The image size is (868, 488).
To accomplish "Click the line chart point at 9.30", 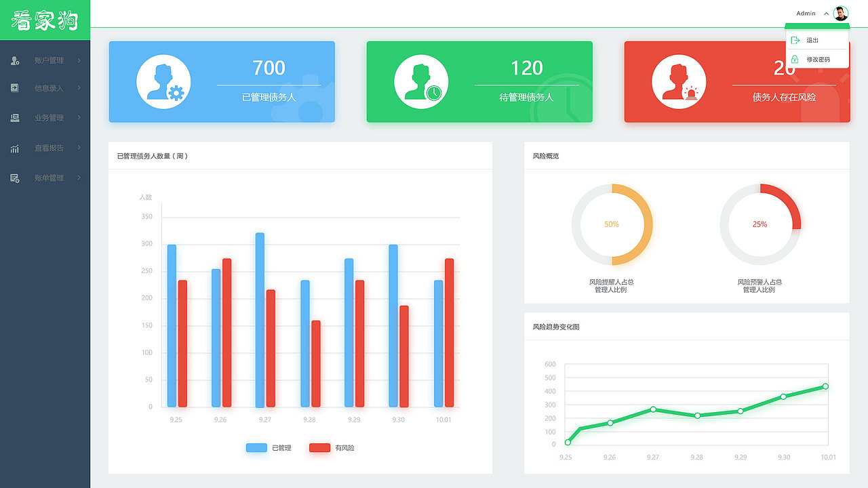I will point(783,396).
